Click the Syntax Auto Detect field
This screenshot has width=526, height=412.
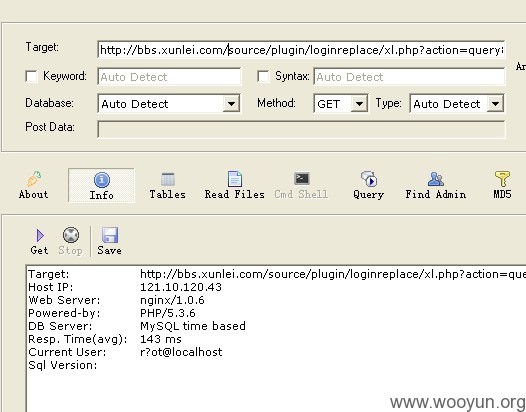click(409, 76)
